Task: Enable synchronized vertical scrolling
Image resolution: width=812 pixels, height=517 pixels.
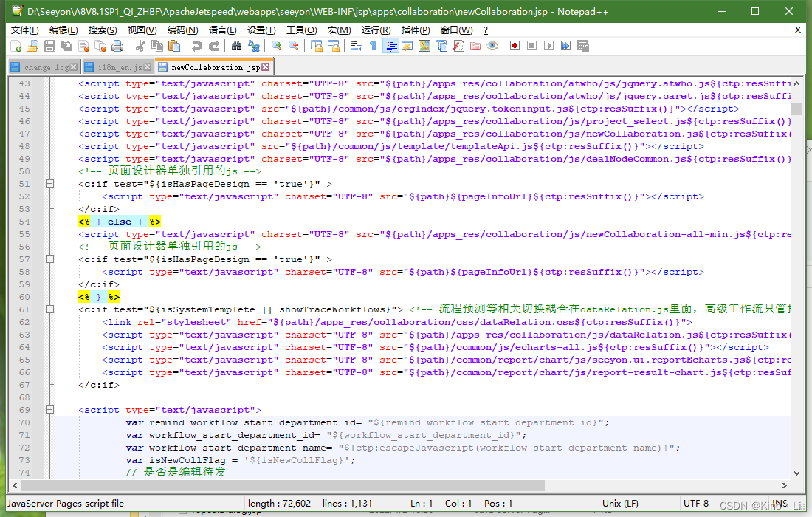Action: click(315, 46)
